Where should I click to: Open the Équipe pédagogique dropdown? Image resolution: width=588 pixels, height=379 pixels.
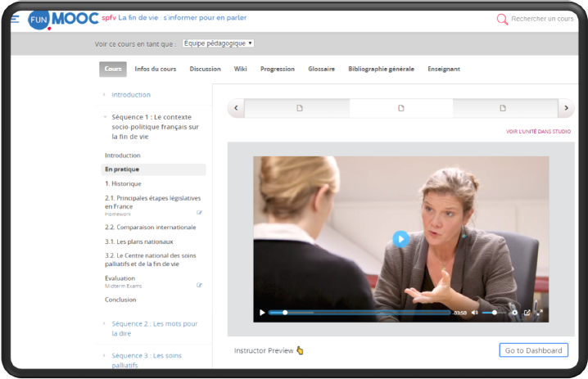(x=218, y=43)
